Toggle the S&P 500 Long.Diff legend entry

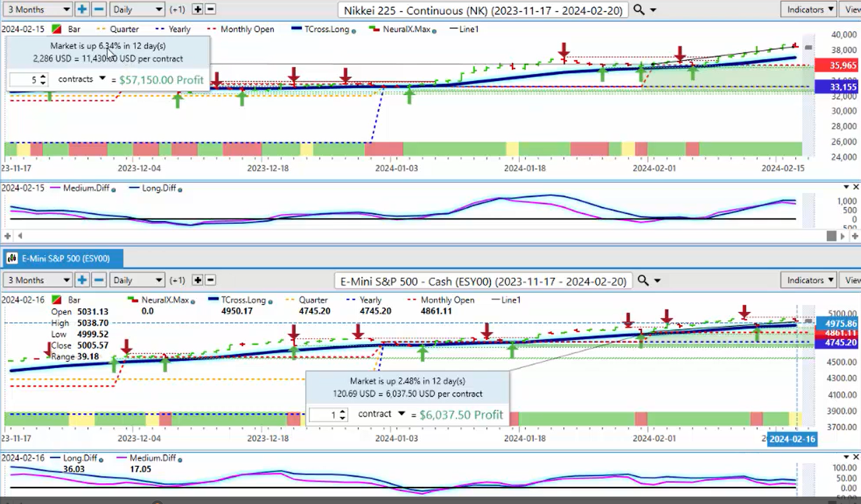pos(76,459)
